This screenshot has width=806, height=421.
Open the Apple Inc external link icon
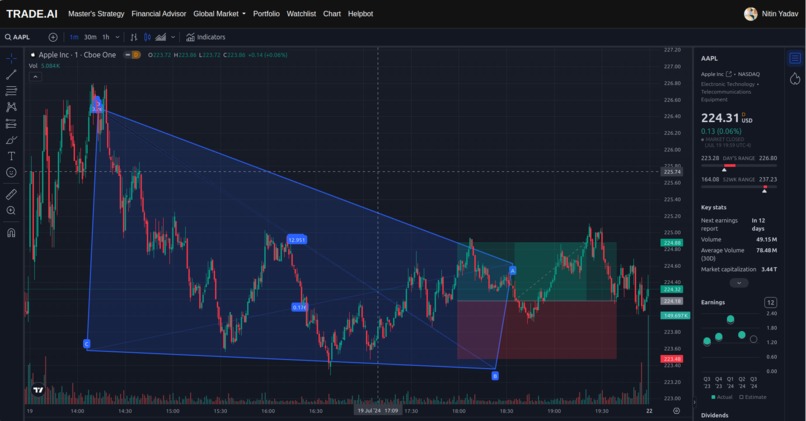coord(728,74)
